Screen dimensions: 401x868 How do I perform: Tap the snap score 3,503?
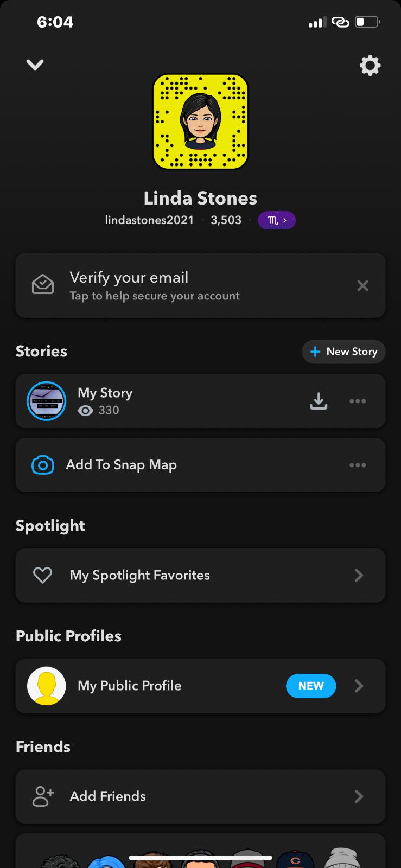(226, 220)
